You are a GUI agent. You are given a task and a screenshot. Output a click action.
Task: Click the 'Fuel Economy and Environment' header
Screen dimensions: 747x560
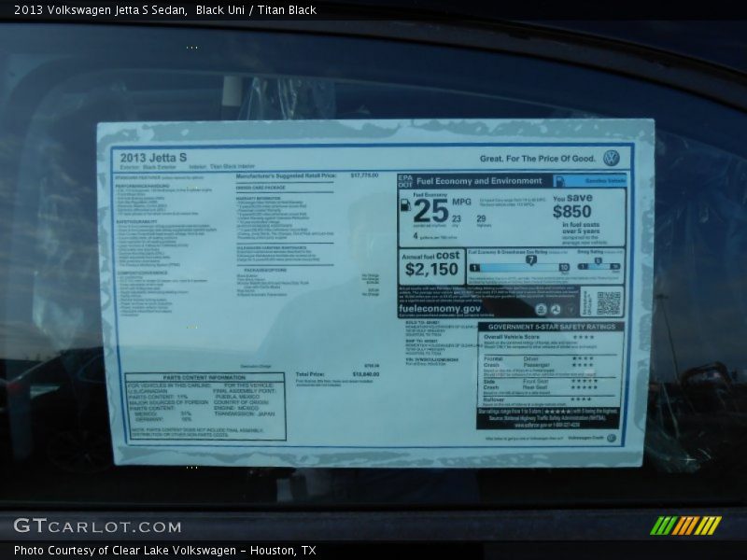coord(479,181)
